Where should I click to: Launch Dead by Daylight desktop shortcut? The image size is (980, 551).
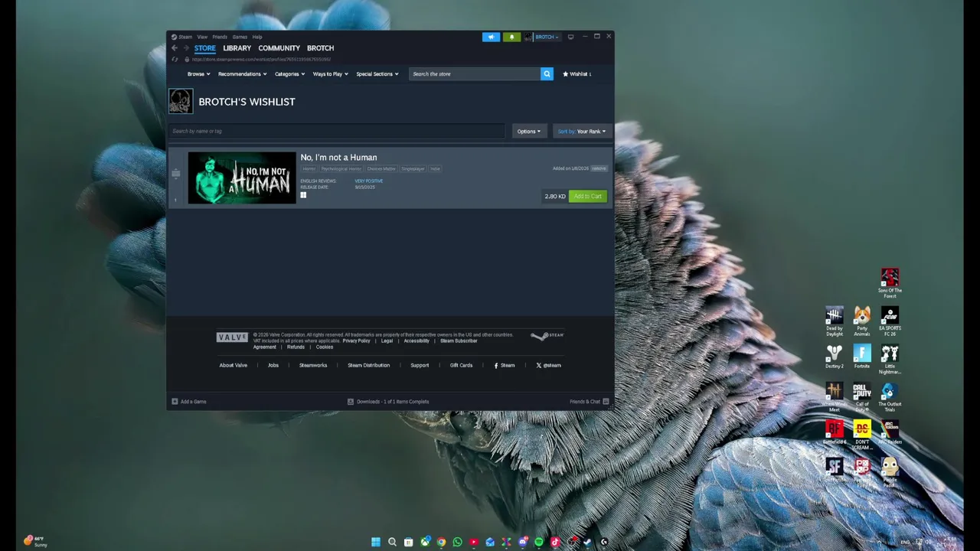[835, 321]
